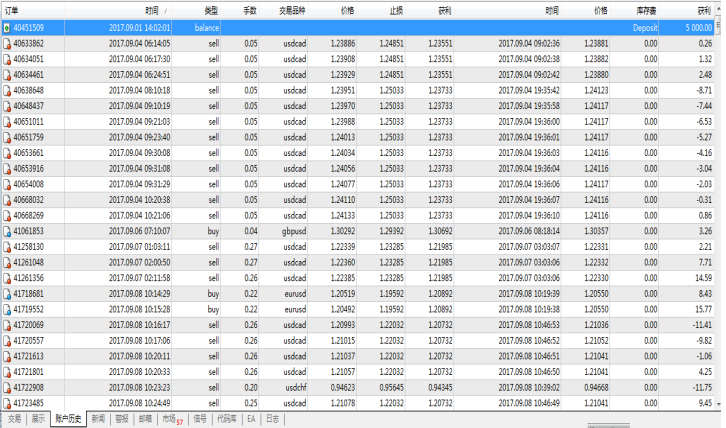Image resolution: width=726 pixels, height=428 pixels.
Task: Click the order icon next to 41720557
Action: (x=7, y=341)
